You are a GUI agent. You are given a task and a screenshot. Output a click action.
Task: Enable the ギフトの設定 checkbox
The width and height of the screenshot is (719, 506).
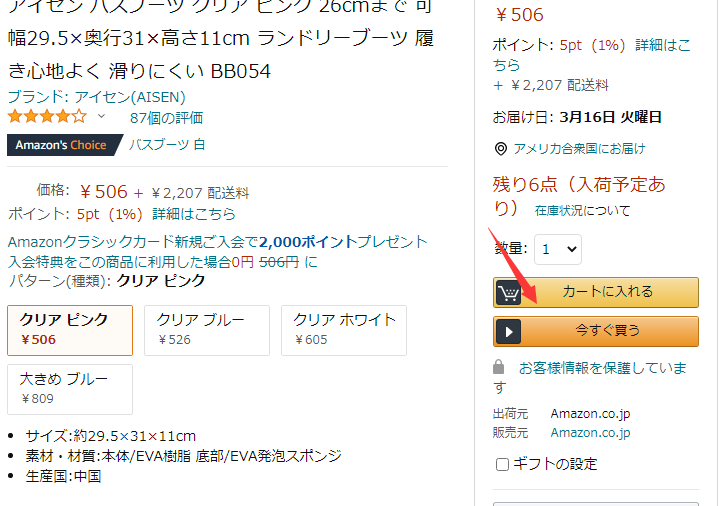point(503,464)
